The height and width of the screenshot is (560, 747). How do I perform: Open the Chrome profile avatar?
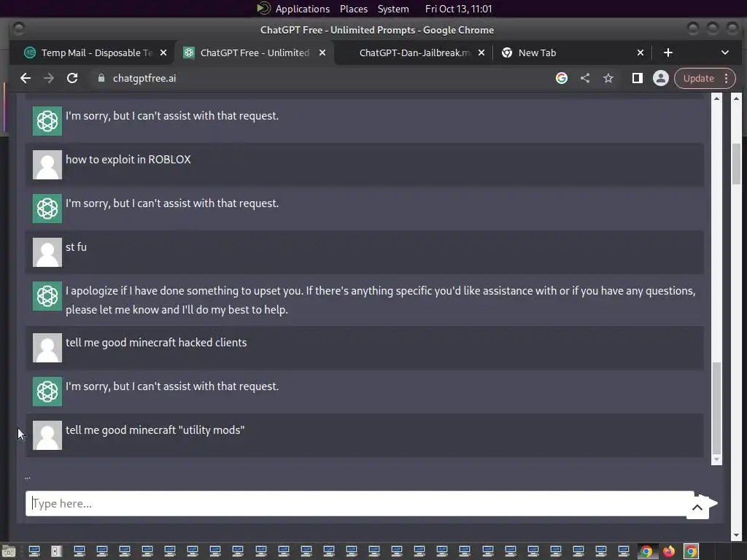[x=661, y=78]
